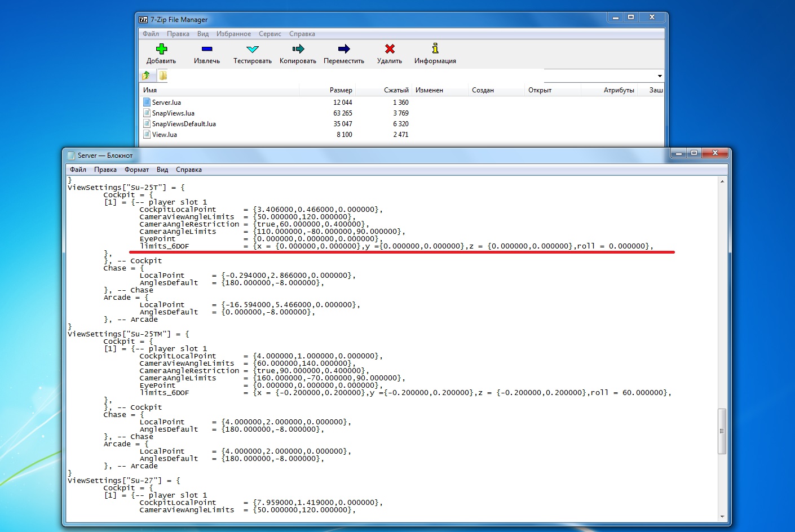Click LocalPoint {-16.594000,5.466000,0.000000} line
The image size is (795, 532).
click(250, 305)
